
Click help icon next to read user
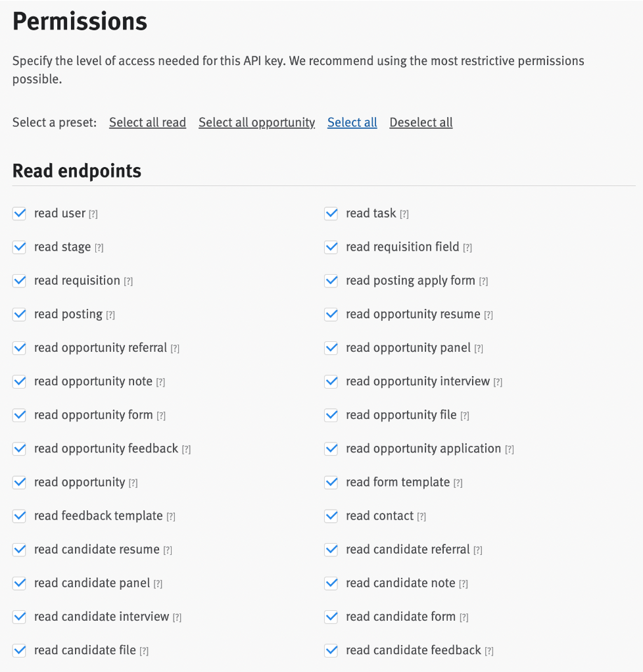click(x=93, y=214)
